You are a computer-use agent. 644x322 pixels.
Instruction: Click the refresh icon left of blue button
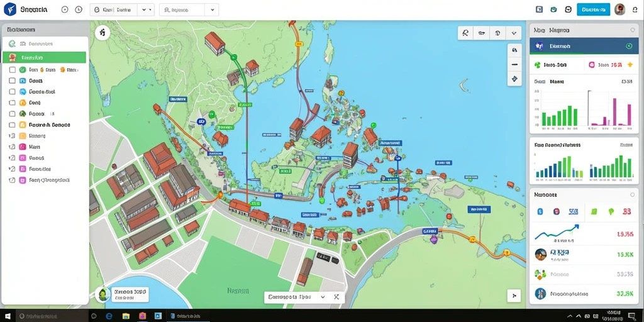(x=568, y=9)
